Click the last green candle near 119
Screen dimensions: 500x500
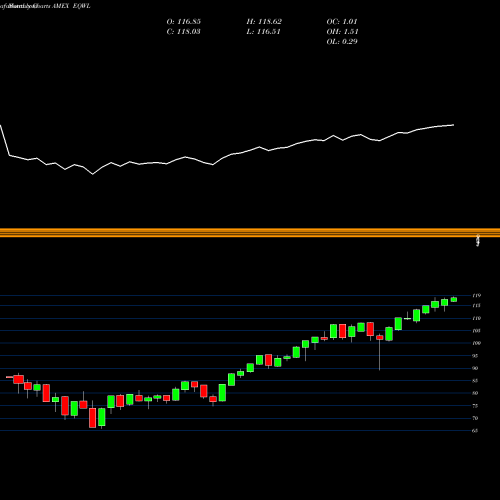pos(454,299)
